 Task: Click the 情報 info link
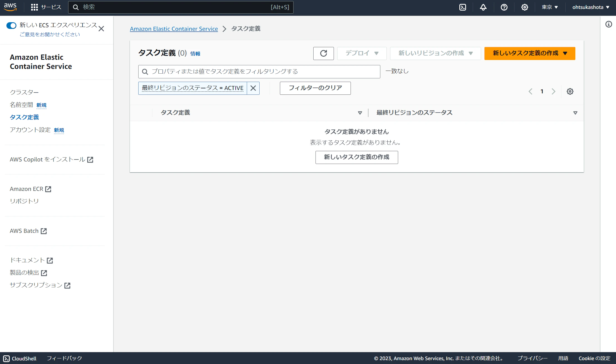pos(195,54)
